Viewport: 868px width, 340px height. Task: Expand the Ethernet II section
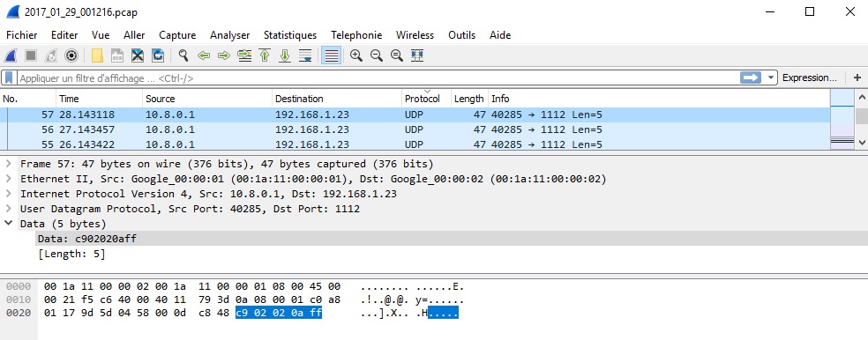pyautogui.click(x=8, y=179)
